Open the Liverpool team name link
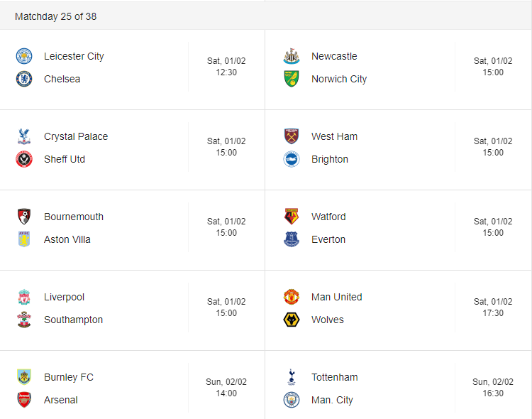 64,297
